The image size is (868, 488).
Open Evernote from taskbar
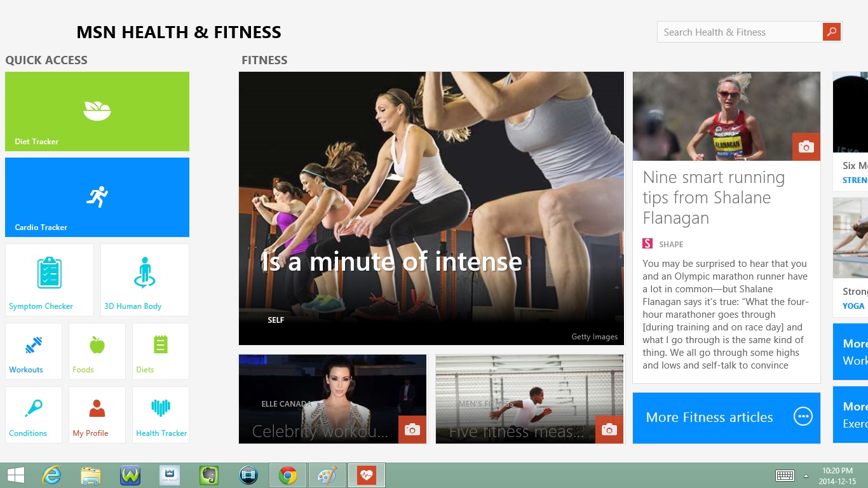(x=209, y=475)
